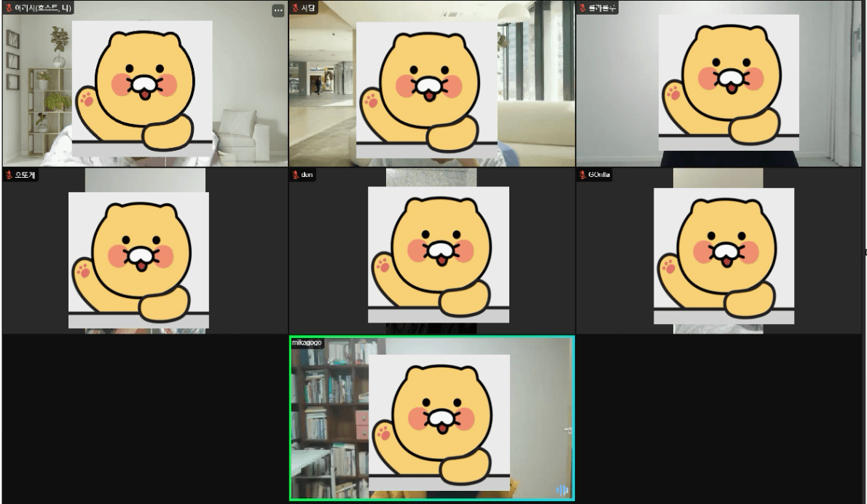Select the host's video tile with the shelf background
The width and height of the screenshot is (867, 504).
(145, 84)
